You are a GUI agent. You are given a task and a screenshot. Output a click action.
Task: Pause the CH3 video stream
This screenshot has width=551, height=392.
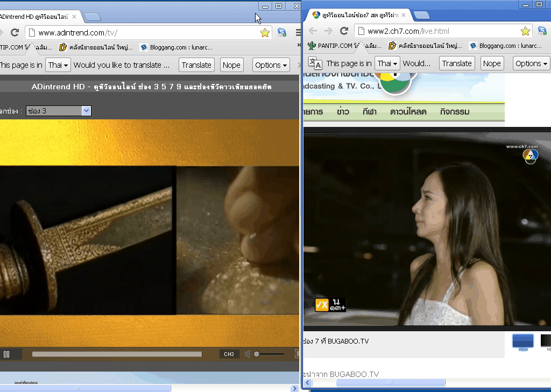coord(6,354)
